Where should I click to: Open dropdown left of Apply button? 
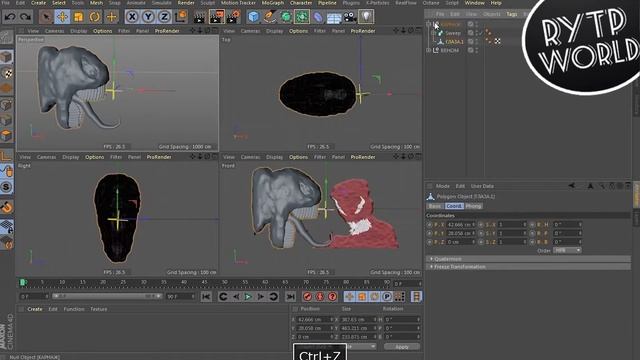[x=361, y=346]
